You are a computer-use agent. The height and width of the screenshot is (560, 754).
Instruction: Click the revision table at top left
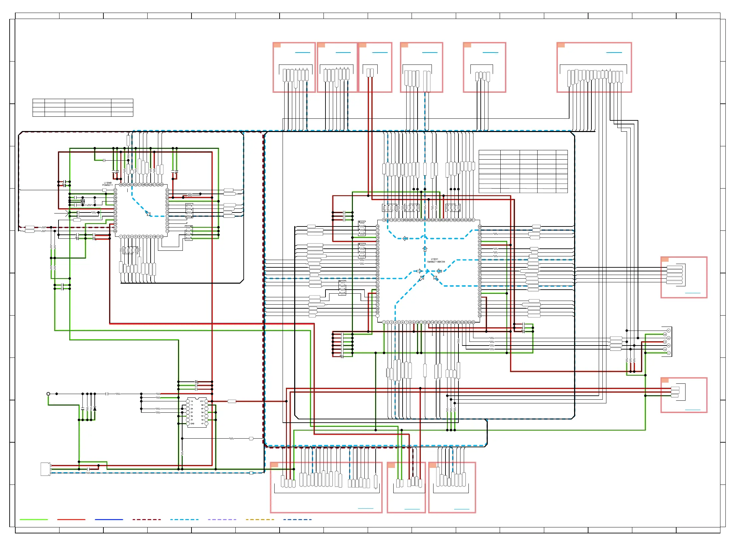[x=83, y=108]
